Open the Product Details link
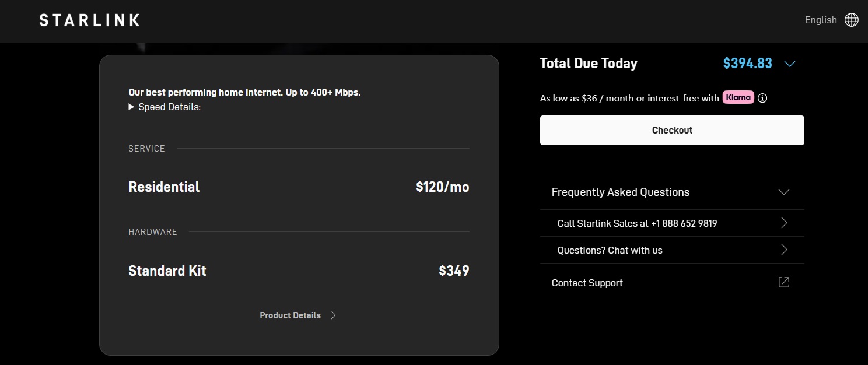The image size is (868, 365). (x=290, y=315)
